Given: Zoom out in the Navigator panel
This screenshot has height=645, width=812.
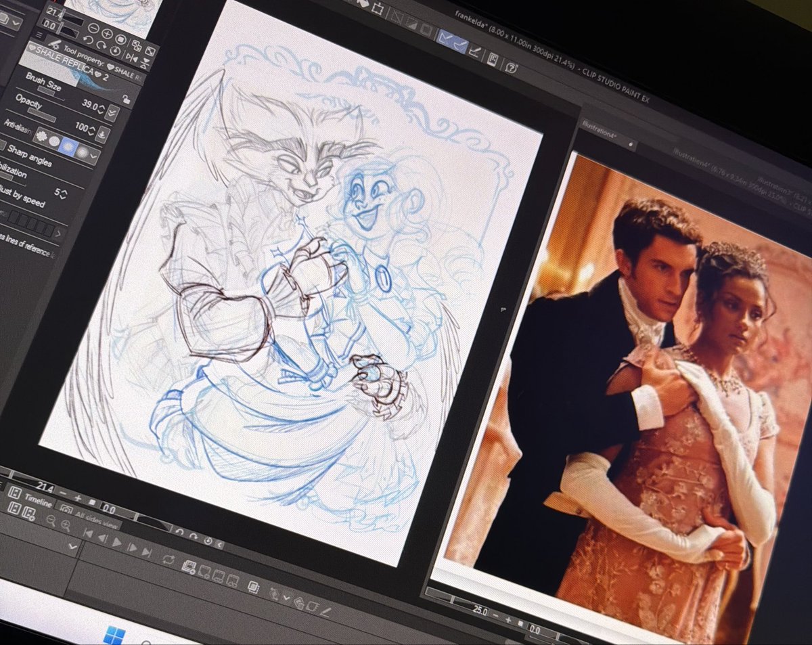Looking at the screenshot, I should 93,28.
